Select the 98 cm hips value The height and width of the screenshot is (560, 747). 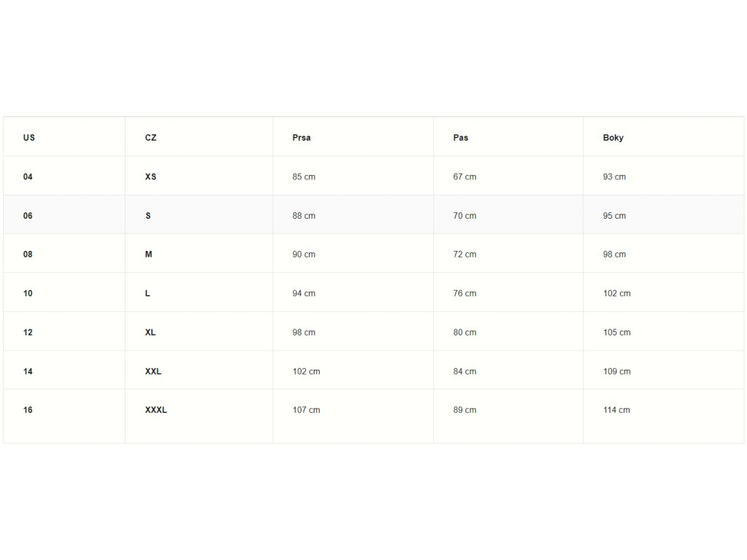(x=614, y=254)
